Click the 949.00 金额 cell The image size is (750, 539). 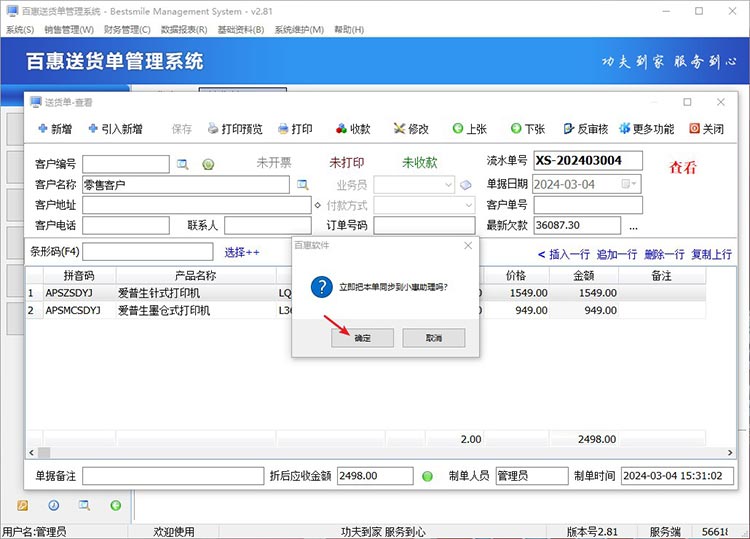584,310
